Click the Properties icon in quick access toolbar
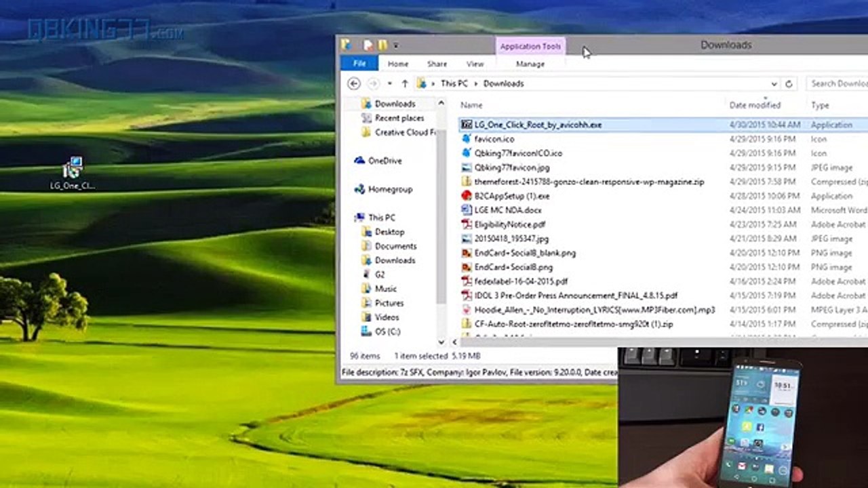This screenshot has height=488, width=868. 368,45
